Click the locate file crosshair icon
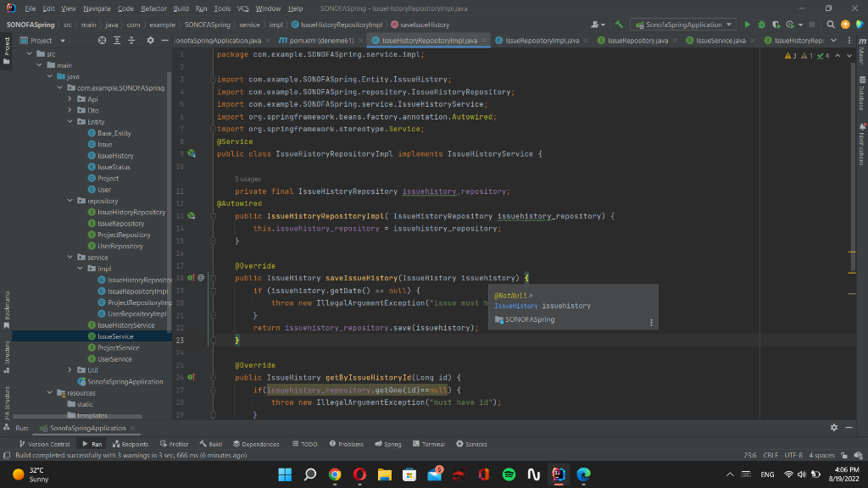Viewport: 868px width, 488px height. point(103,40)
